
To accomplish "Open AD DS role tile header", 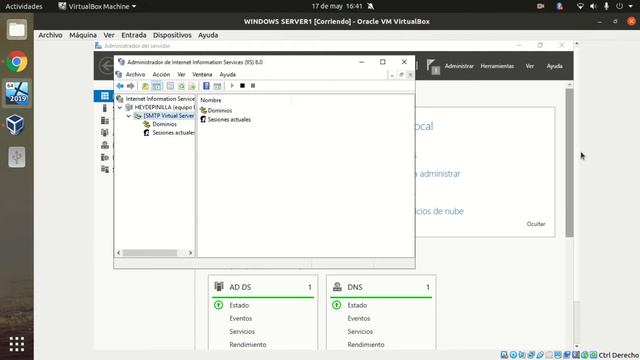I will tap(263, 287).
